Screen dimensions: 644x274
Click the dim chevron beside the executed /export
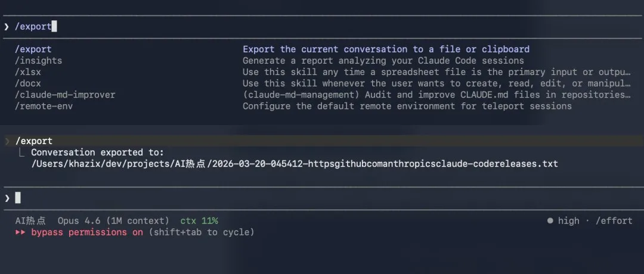[7, 141]
